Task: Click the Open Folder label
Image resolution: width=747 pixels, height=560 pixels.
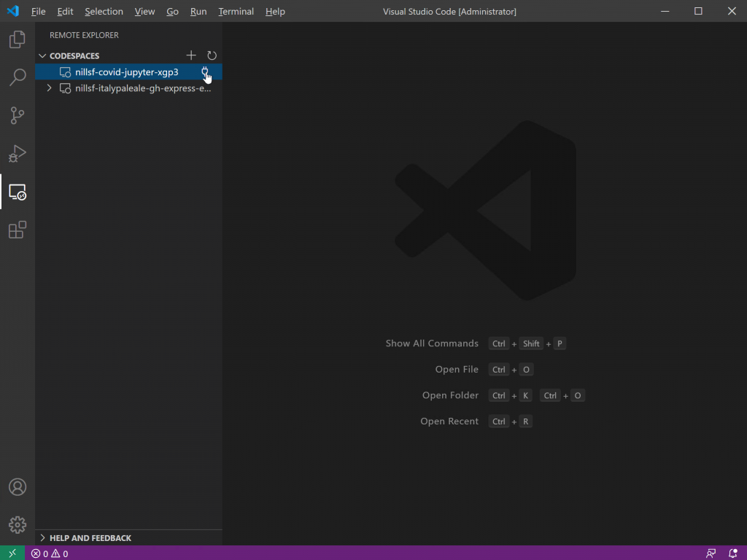Action: click(450, 395)
